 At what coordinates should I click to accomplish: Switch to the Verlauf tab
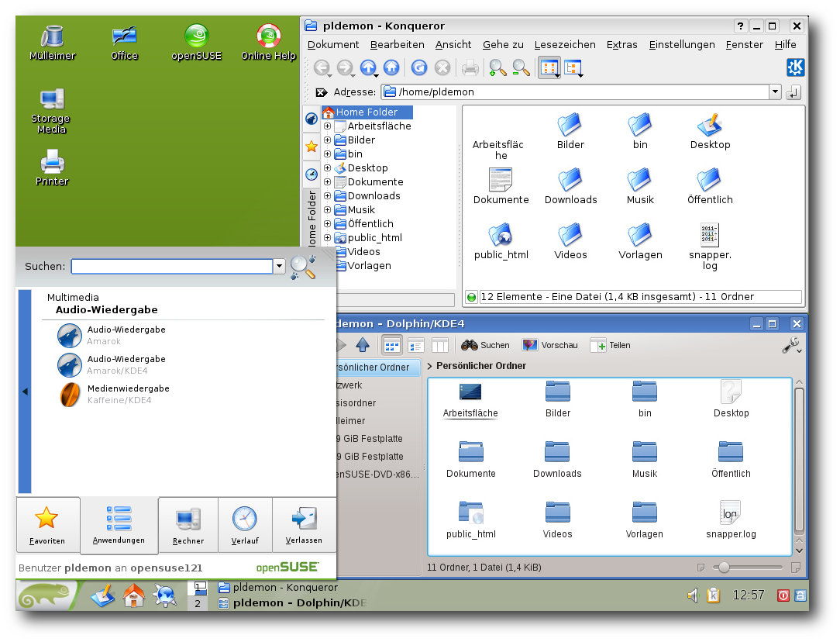click(245, 525)
